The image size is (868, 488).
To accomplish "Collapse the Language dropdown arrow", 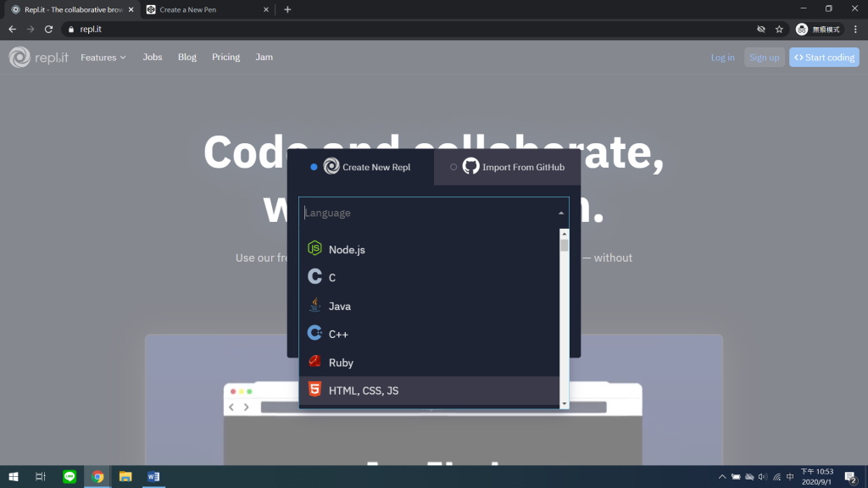I will (561, 213).
